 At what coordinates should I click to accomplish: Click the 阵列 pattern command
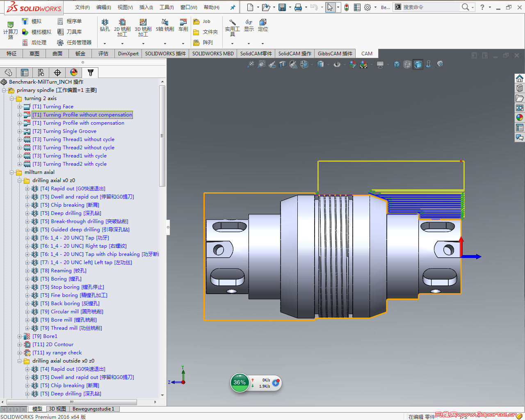[203, 43]
